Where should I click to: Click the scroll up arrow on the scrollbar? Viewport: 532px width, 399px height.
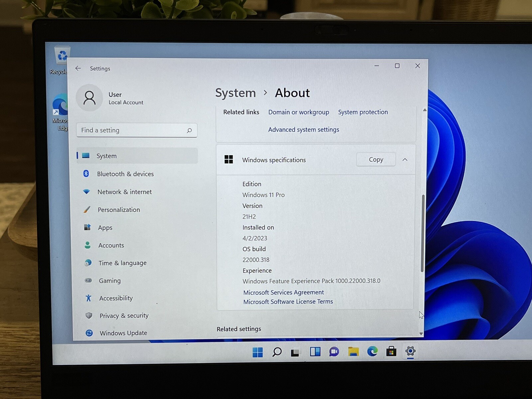(x=425, y=110)
